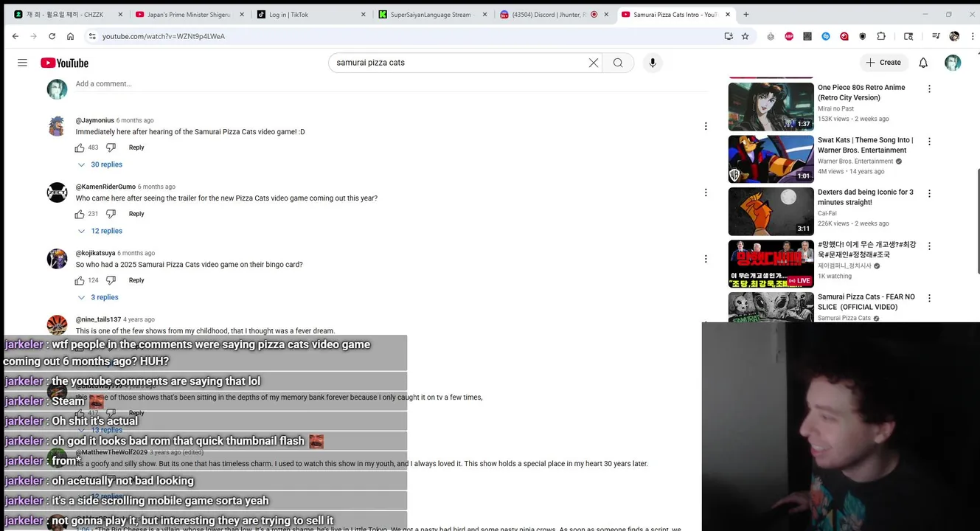
Task: Open Dexters dad being Iconic thumbnail
Action: tap(771, 211)
